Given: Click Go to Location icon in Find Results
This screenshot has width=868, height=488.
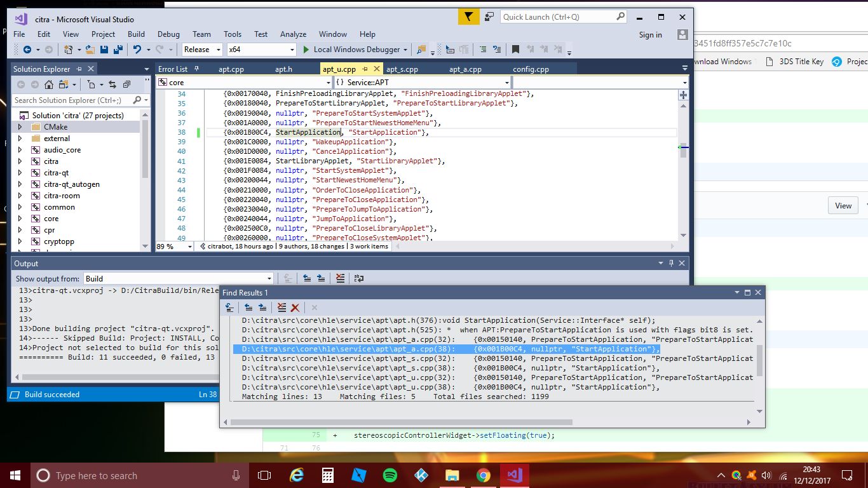Looking at the screenshot, I should click(x=230, y=308).
